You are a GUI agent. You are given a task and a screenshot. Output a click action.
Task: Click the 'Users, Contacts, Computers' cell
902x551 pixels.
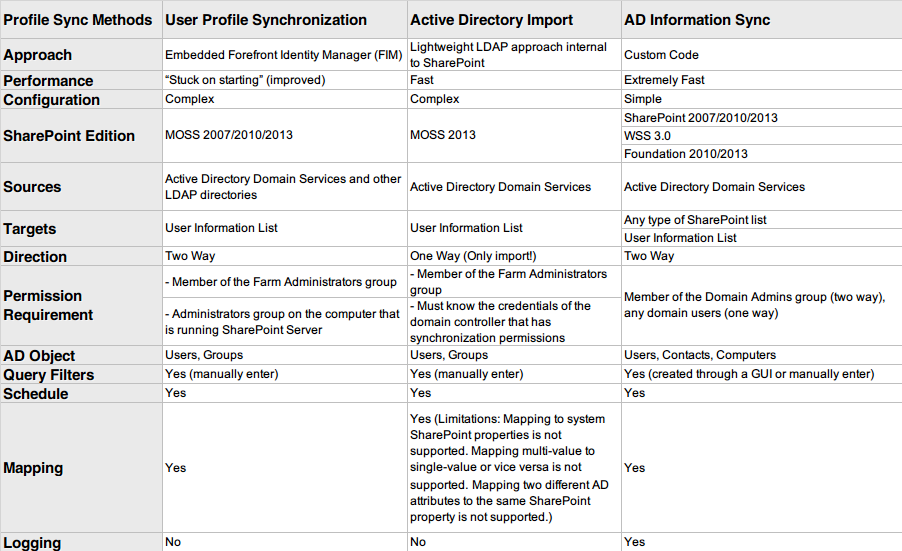(x=762, y=355)
